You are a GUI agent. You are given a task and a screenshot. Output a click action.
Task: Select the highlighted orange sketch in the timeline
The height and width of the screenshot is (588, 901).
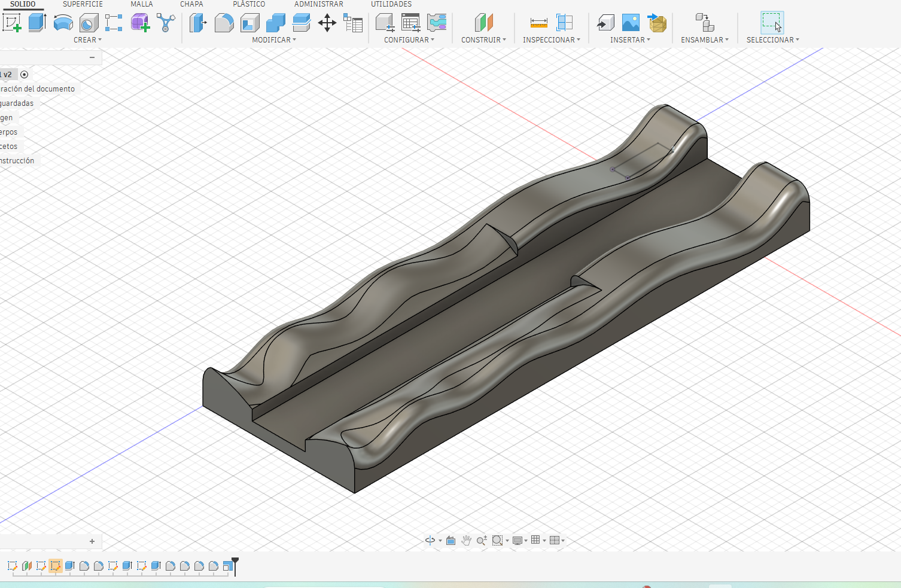coord(56,566)
